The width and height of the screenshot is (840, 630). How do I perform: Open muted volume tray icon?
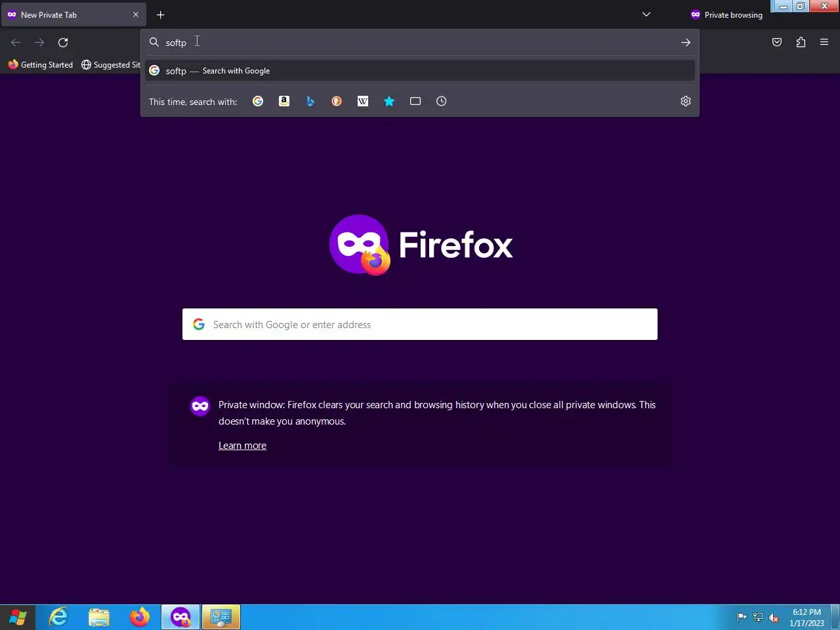coord(774,617)
